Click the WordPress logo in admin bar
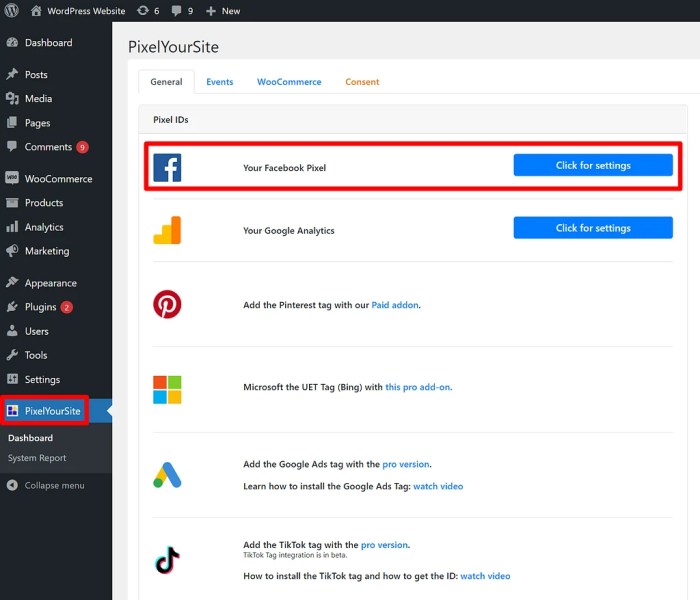The width and height of the screenshot is (700, 600). 12,11
